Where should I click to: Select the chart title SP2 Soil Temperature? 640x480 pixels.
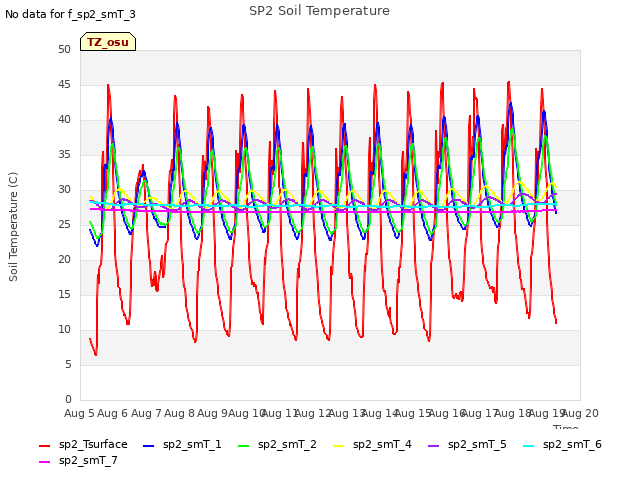pos(319,11)
